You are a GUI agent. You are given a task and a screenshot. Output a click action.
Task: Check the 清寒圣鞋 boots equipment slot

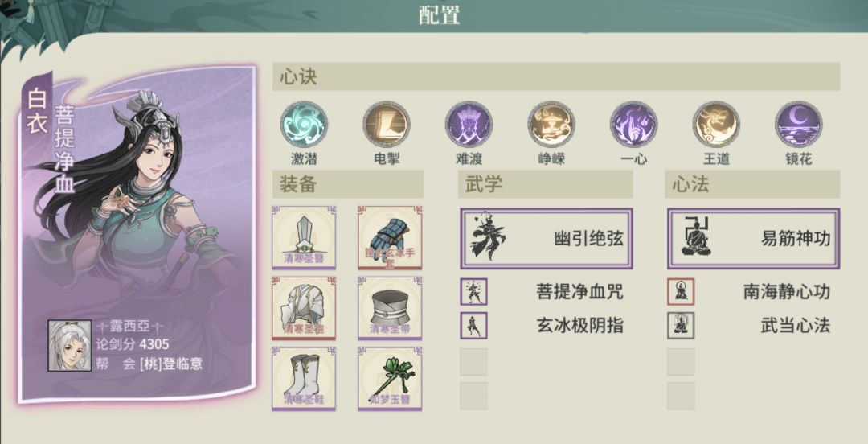coord(304,379)
